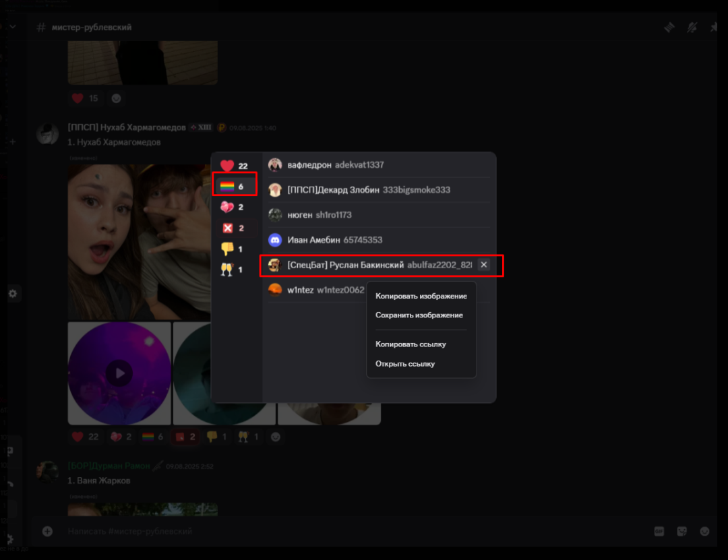Click channel name мистер-рублевский in header

point(92,28)
